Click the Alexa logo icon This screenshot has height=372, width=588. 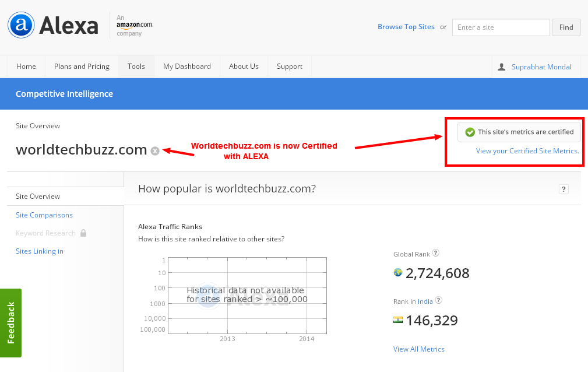pyautogui.click(x=22, y=24)
